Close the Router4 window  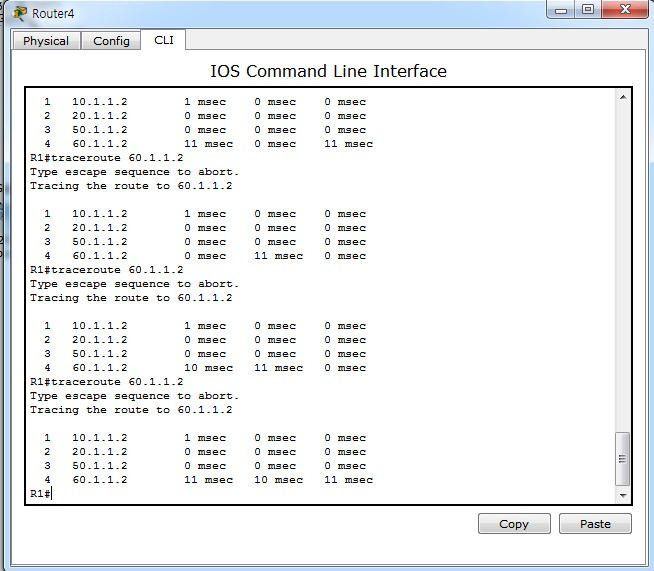pyautogui.click(x=625, y=10)
